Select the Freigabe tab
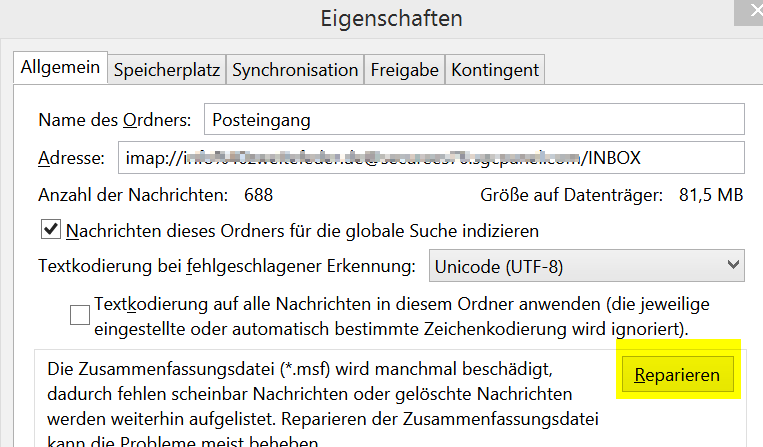 tap(404, 70)
